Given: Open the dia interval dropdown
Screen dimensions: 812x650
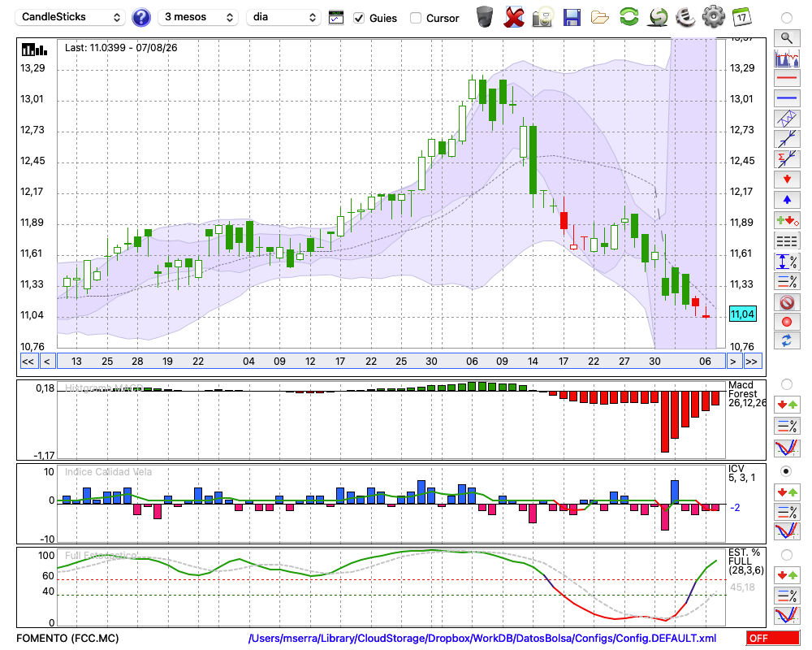Looking at the screenshot, I should pos(283,17).
